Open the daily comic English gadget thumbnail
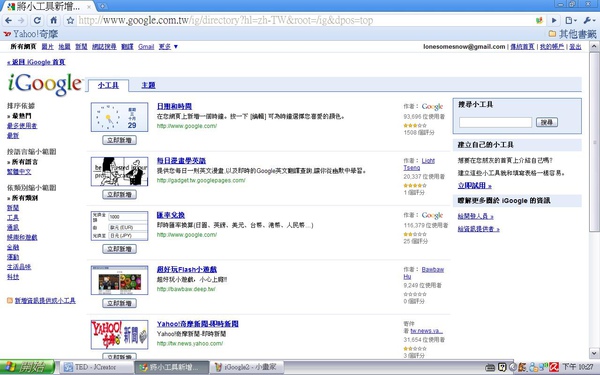Image resolution: width=600 pixels, height=375 pixels. 119,171
